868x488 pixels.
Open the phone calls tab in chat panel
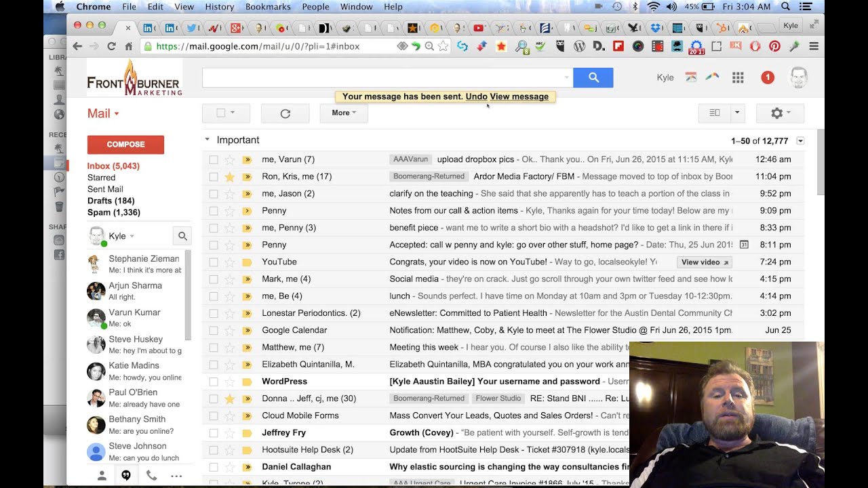tap(151, 476)
